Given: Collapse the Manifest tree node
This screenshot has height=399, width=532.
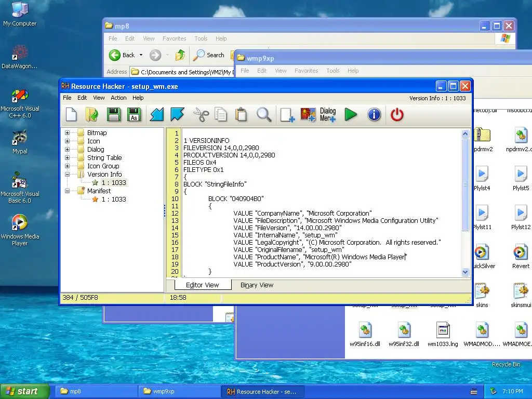Looking at the screenshot, I should point(67,191).
